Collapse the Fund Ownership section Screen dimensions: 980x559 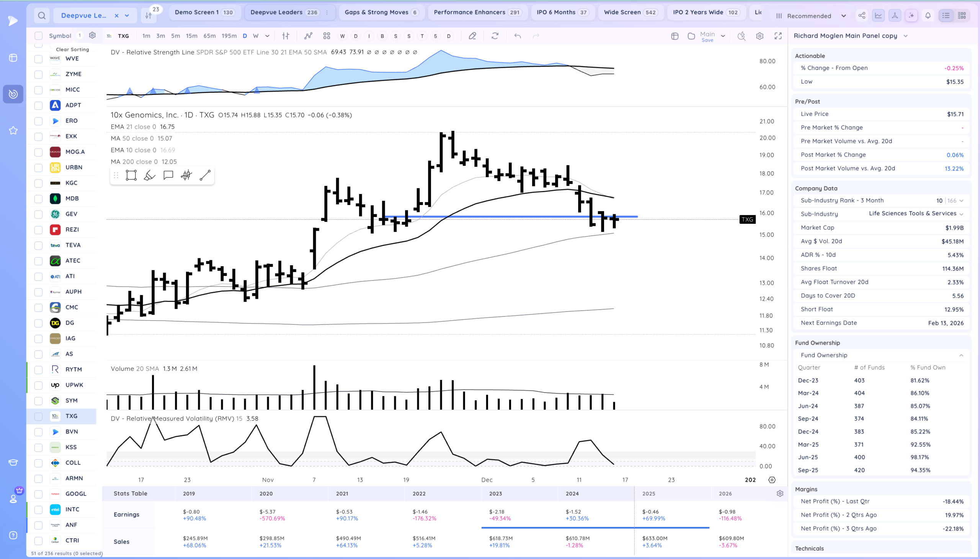961,355
